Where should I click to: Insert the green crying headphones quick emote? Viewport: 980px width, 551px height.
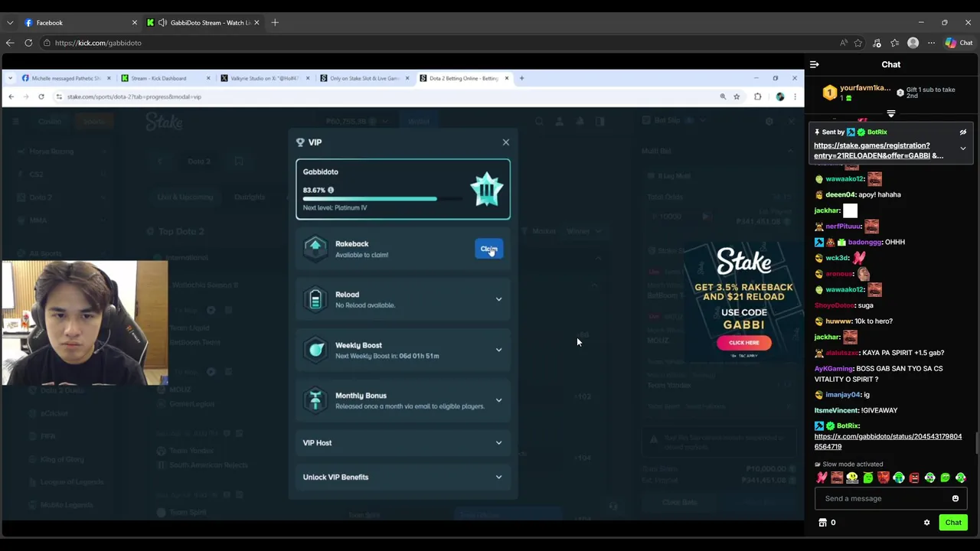tap(898, 478)
